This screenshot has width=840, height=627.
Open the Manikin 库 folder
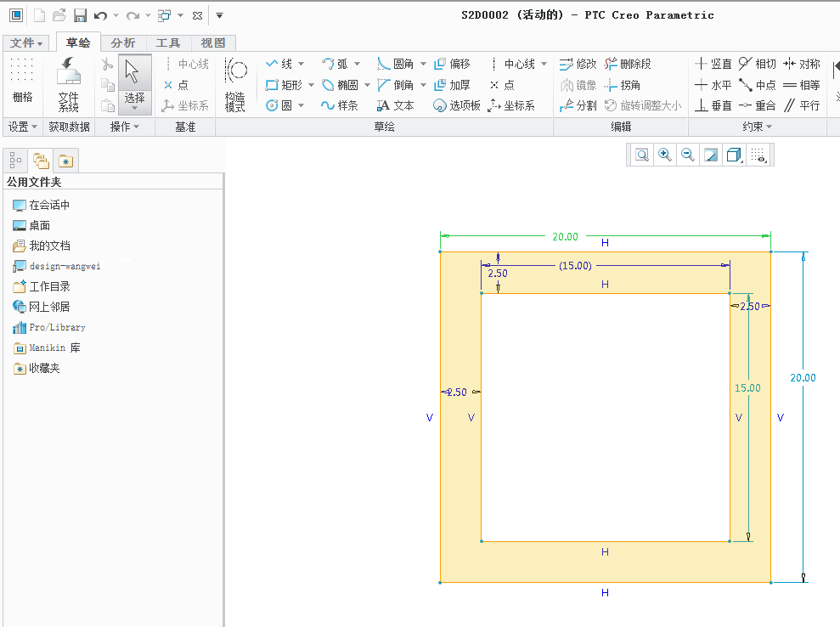(x=47, y=347)
